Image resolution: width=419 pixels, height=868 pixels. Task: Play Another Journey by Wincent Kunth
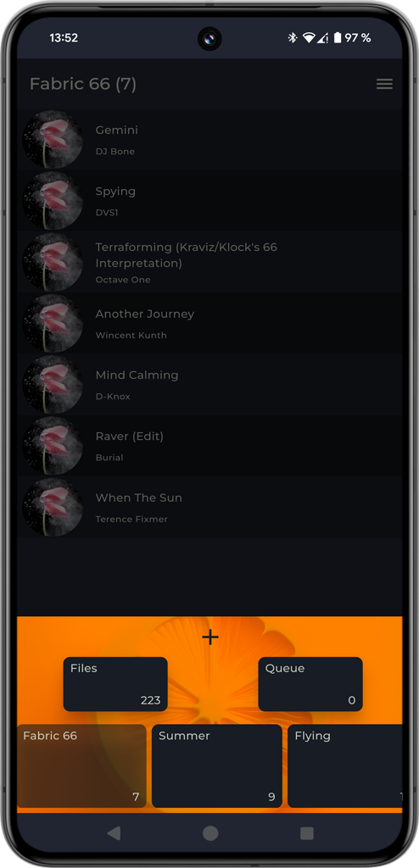tap(209, 323)
